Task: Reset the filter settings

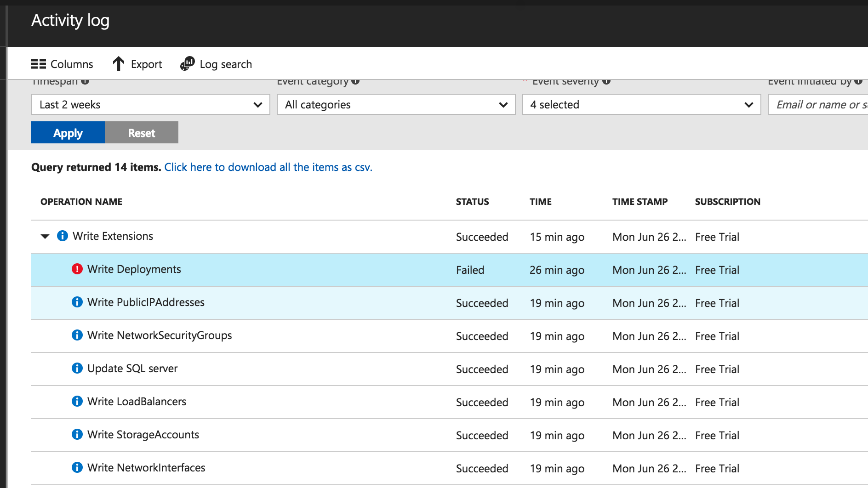Action: pyautogui.click(x=141, y=132)
